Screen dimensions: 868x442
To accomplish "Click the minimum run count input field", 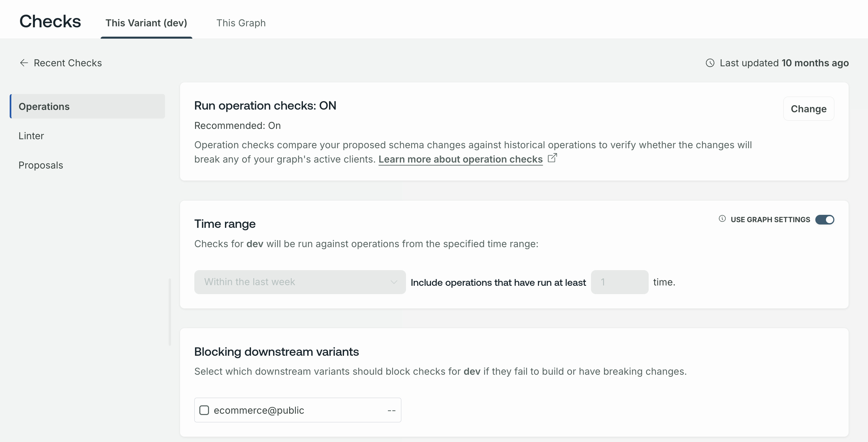I will pos(619,281).
